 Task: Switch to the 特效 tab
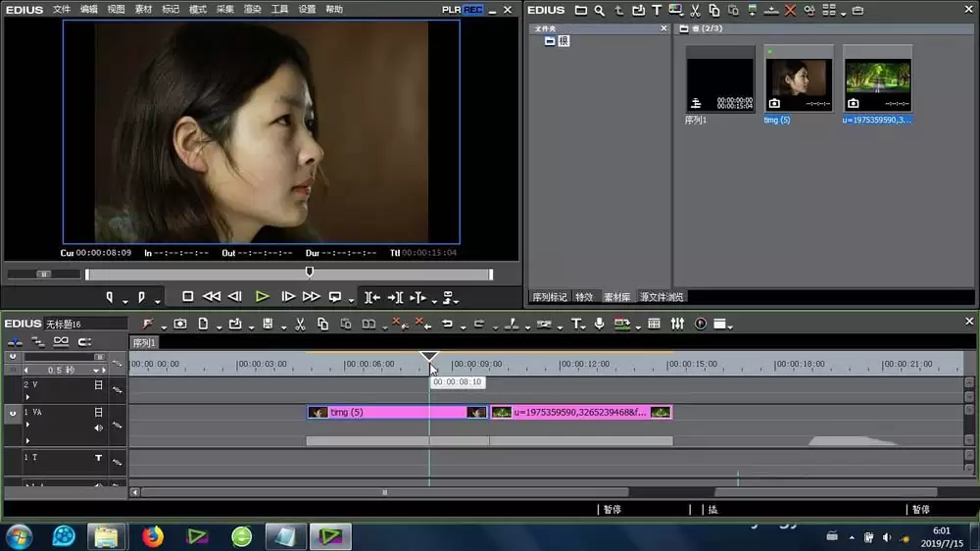pos(584,297)
